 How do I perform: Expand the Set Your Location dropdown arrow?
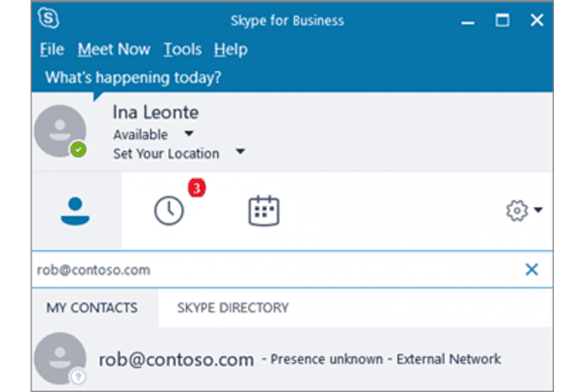pos(240,152)
